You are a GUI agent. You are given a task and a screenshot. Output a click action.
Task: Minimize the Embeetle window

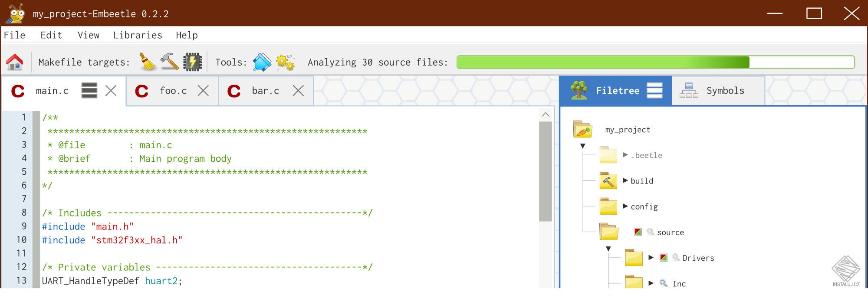775,13
